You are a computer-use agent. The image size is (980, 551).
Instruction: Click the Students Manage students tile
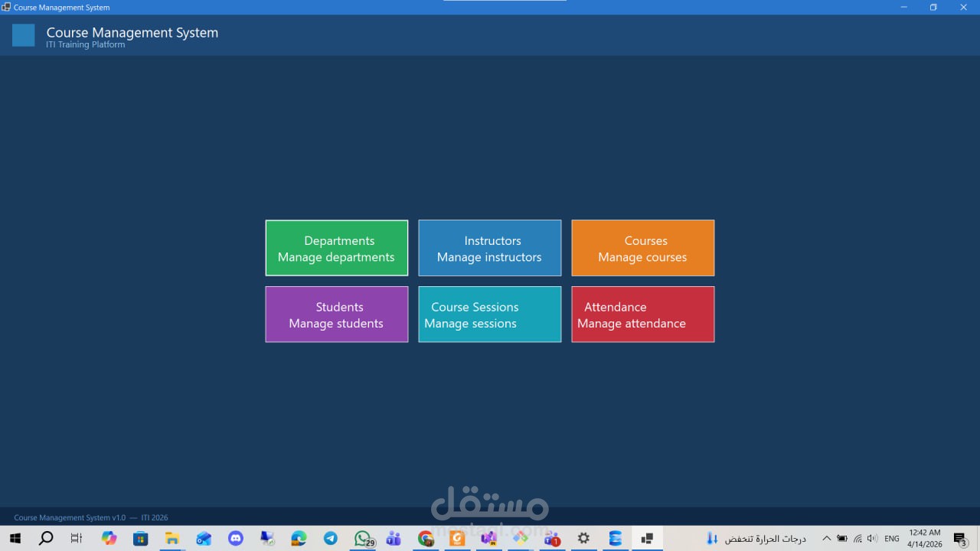336,314
